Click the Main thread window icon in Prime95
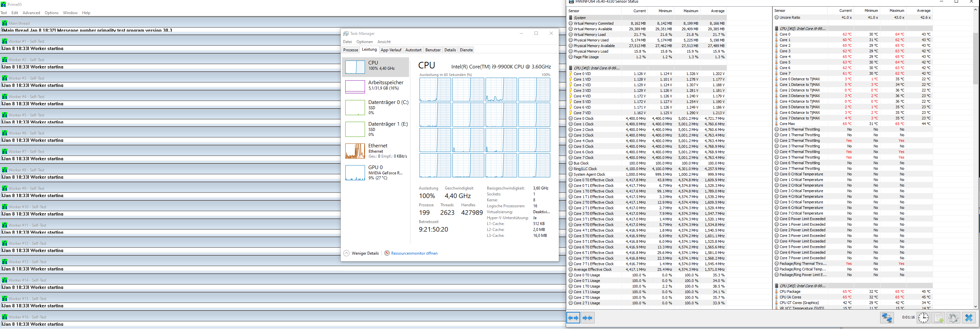 click(x=5, y=23)
